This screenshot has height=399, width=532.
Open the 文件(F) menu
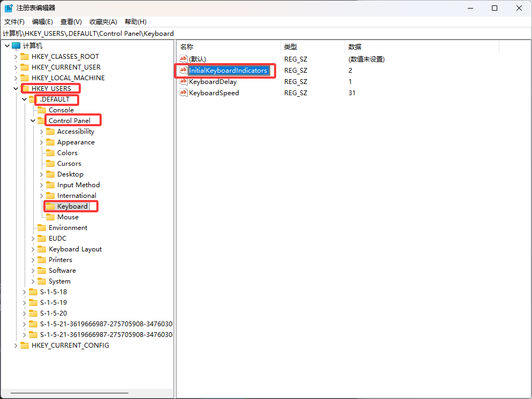(14, 22)
